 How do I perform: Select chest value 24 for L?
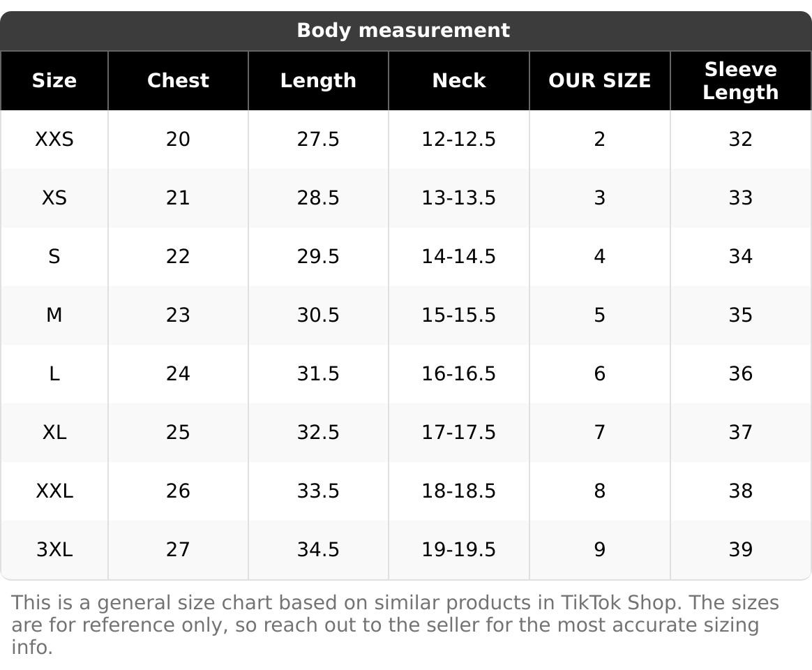click(178, 374)
